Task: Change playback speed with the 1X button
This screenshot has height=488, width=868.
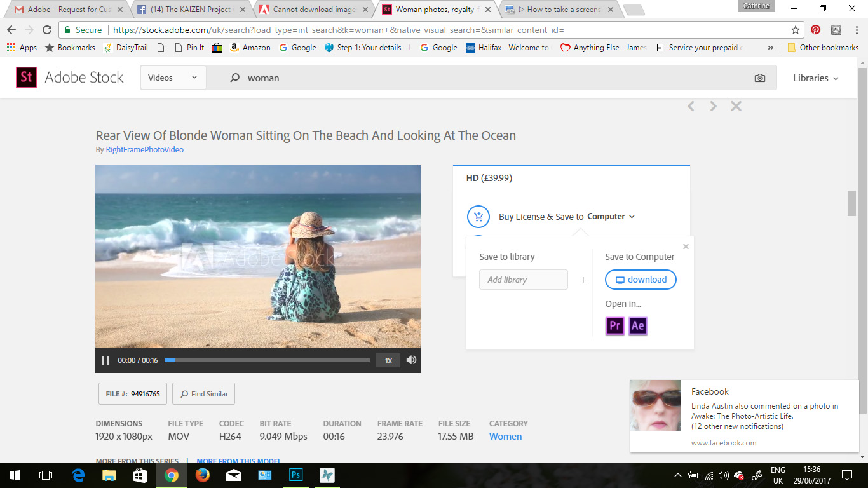Action: tap(388, 360)
